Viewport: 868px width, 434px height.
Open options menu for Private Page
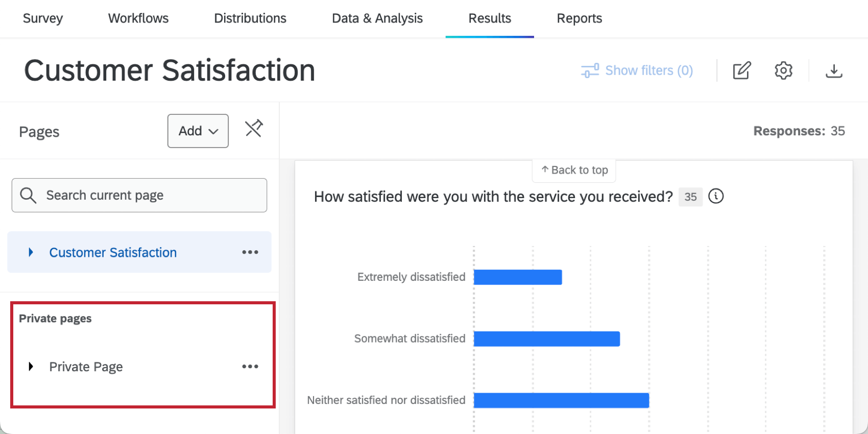coord(250,366)
